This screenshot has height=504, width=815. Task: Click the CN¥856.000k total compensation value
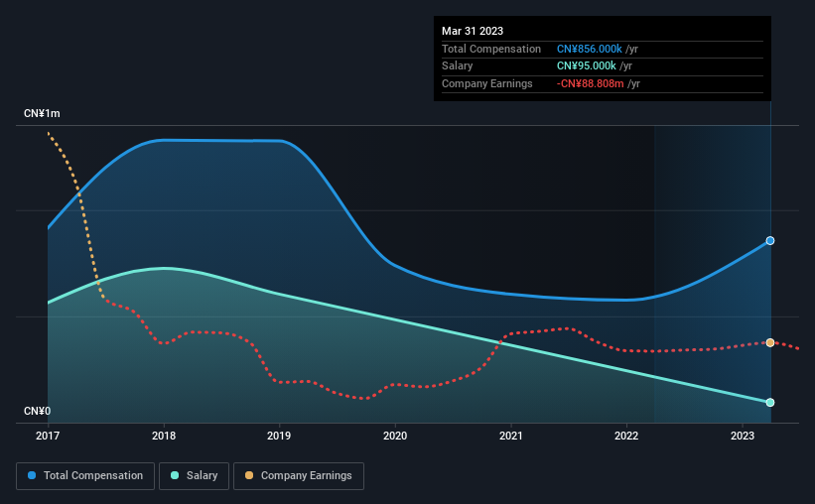point(590,49)
